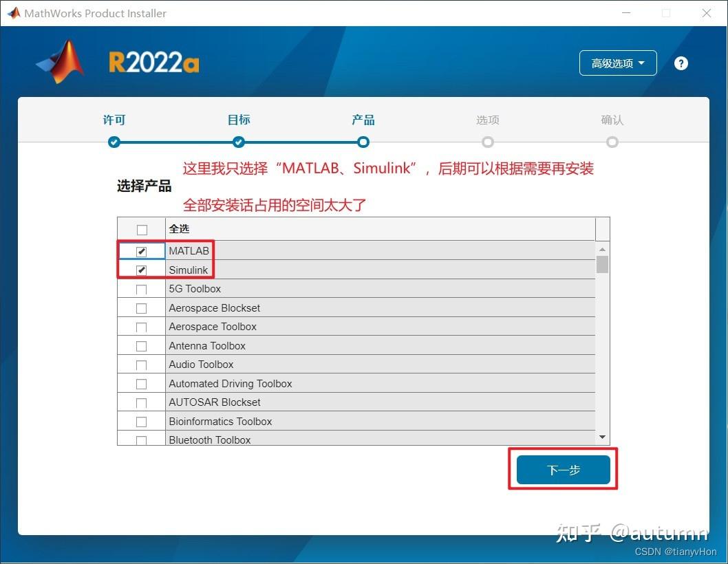The width and height of the screenshot is (728, 564).
Task: Enable the 全选 select-all checkbox
Action: pos(142,229)
